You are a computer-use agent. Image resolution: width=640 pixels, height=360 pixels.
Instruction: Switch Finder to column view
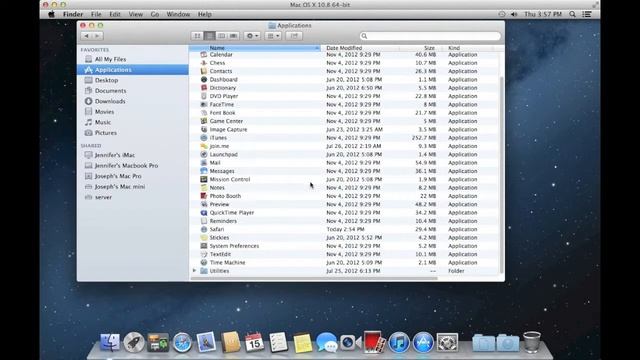[x=222, y=36]
